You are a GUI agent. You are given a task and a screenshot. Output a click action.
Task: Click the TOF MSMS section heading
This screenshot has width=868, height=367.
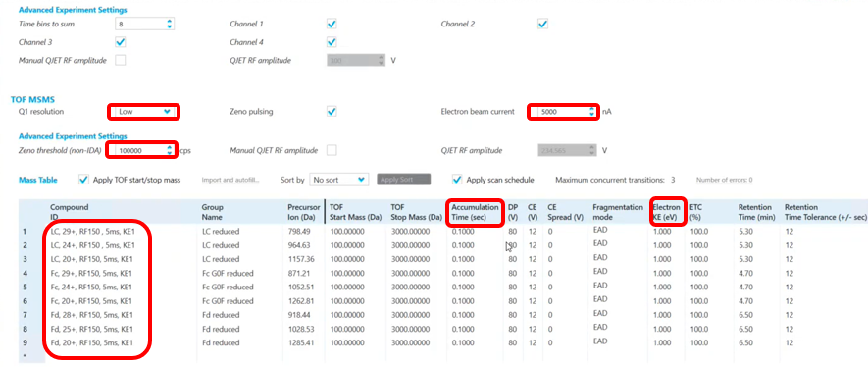[32, 100]
